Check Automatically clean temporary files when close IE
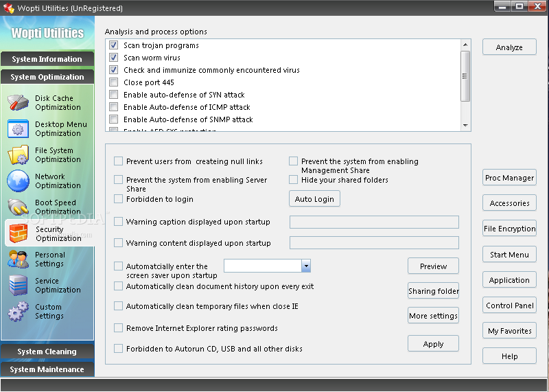Viewport: 549px width, 392px height. [x=118, y=306]
